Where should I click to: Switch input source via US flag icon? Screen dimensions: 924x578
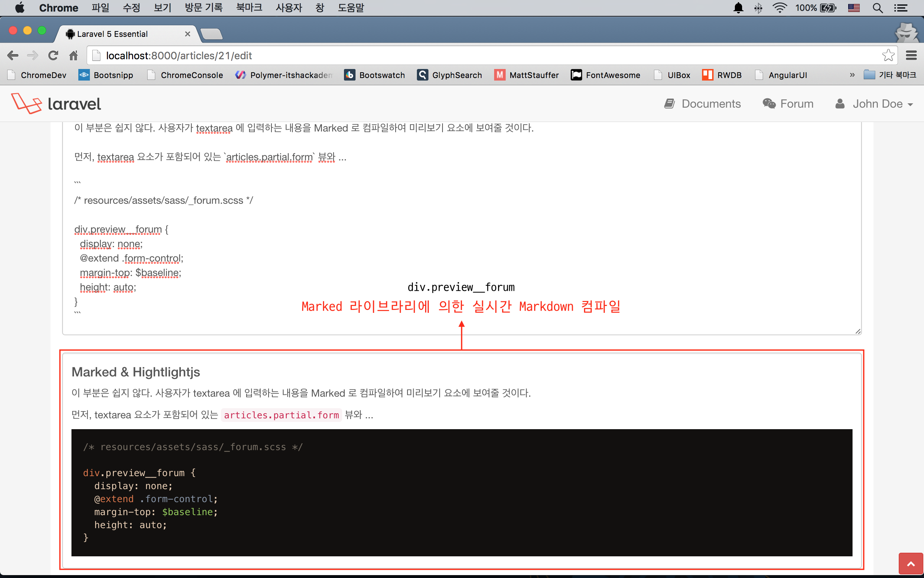pyautogui.click(x=854, y=8)
